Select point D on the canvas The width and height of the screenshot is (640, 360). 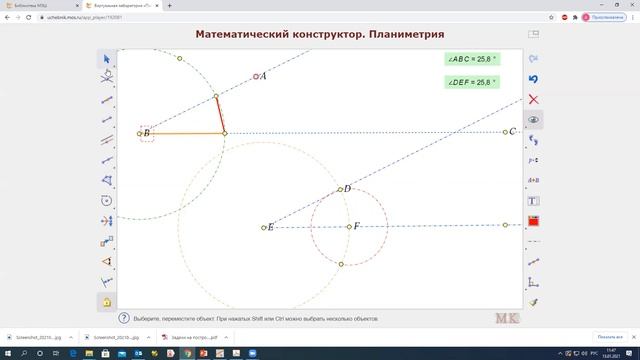tap(340, 189)
